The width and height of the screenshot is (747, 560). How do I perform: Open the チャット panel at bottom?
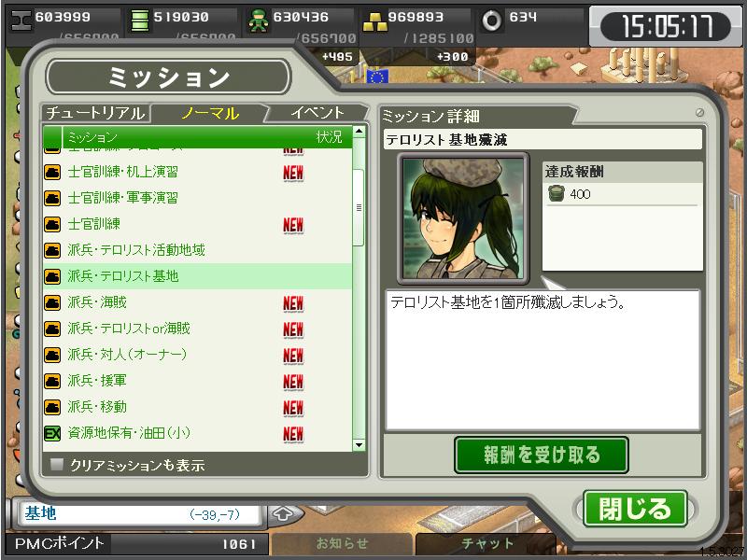point(486,543)
